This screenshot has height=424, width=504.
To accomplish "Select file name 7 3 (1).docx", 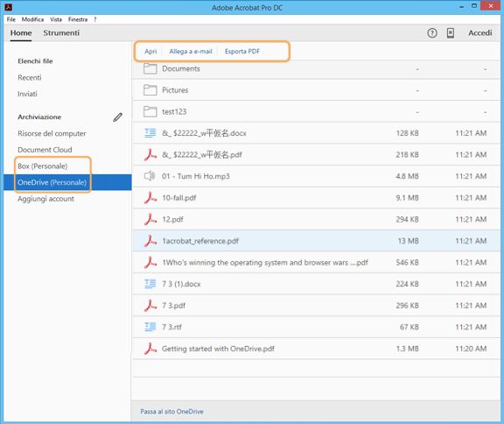I will tap(181, 284).
